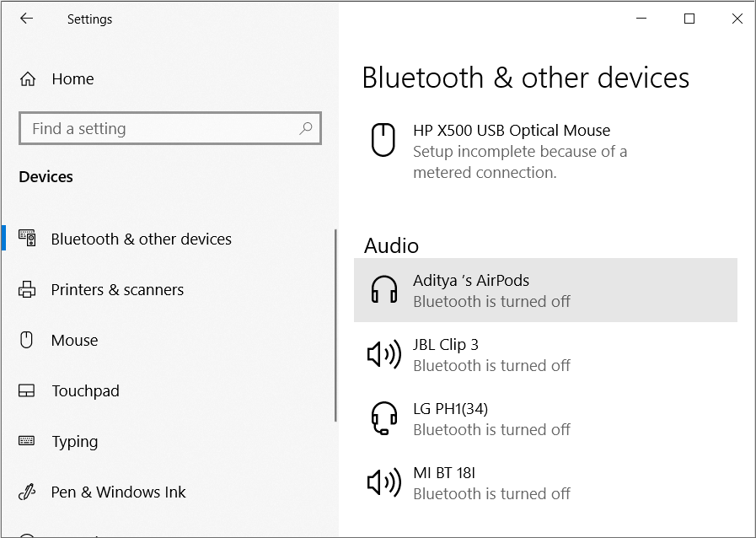Click the Find a setting search box
The image size is (756, 538).
[170, 128]
